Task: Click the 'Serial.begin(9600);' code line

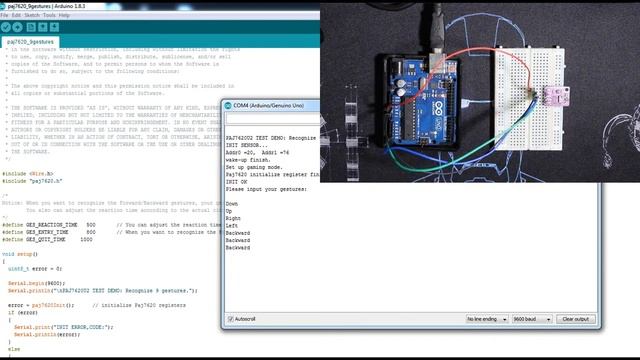Action: (37, 283)
